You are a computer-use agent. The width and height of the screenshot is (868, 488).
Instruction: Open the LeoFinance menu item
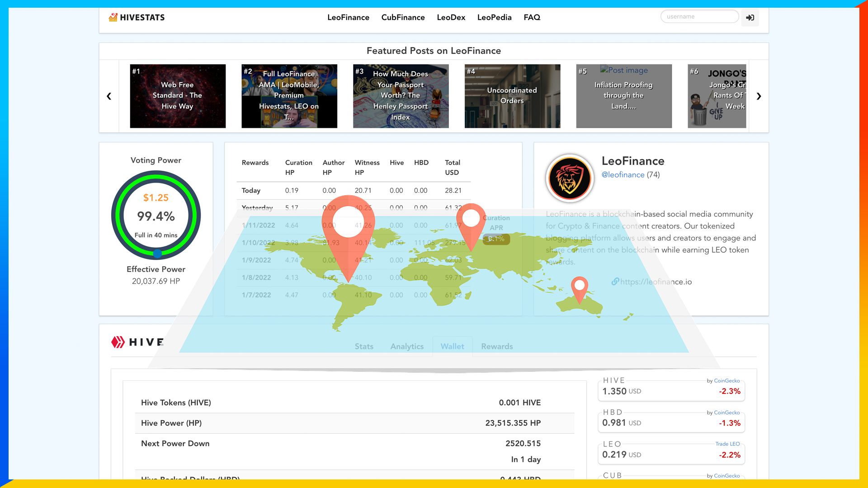click(348, 18)
